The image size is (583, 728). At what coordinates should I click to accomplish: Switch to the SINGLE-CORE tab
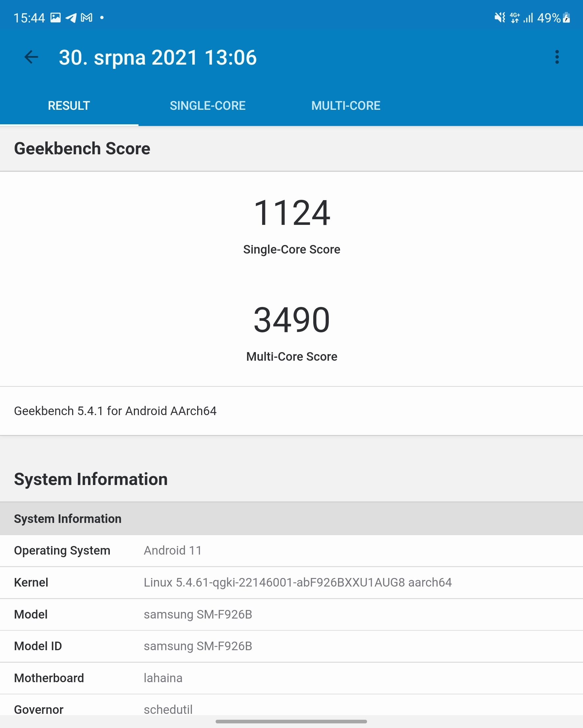pos(207,106)
